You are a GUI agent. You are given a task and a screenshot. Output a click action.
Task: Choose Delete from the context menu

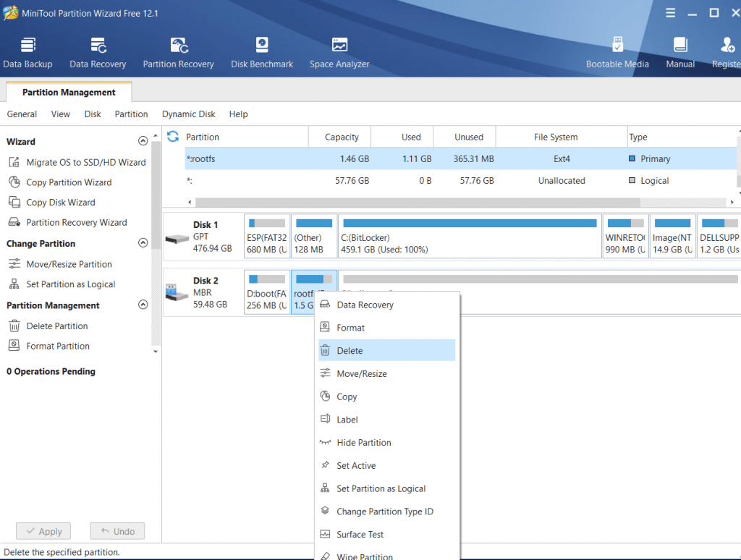click(386, 350)
